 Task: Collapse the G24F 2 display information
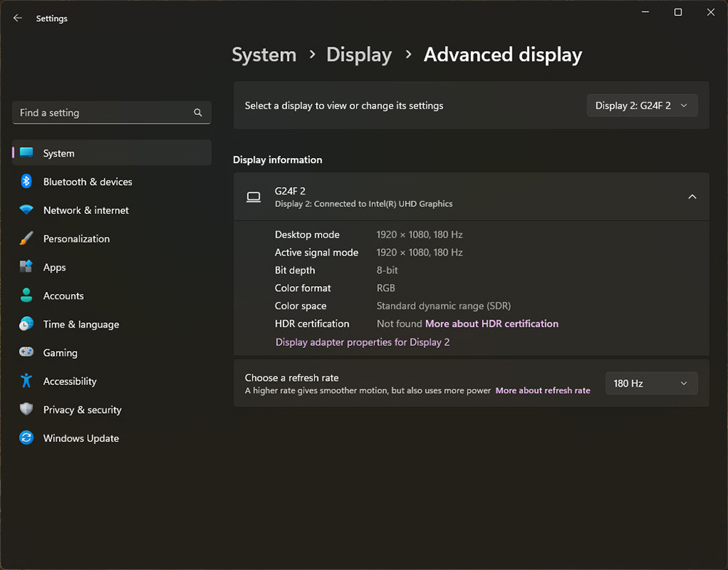tap(692, 197)
